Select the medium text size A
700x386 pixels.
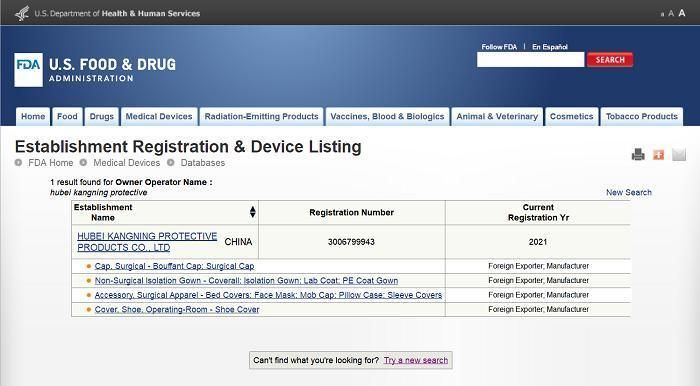[x=671, y=14]
